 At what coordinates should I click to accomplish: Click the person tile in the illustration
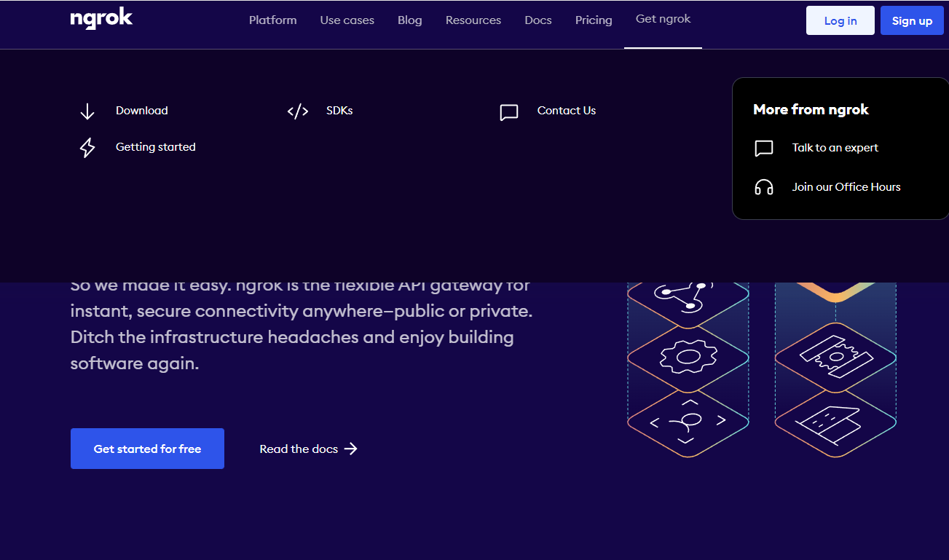[x=688, y=422]
